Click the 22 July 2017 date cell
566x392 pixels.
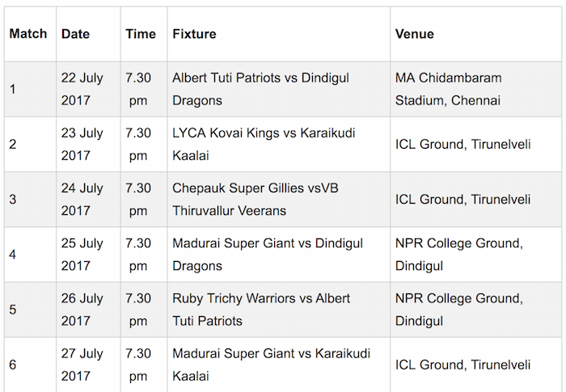coord(82,89)
